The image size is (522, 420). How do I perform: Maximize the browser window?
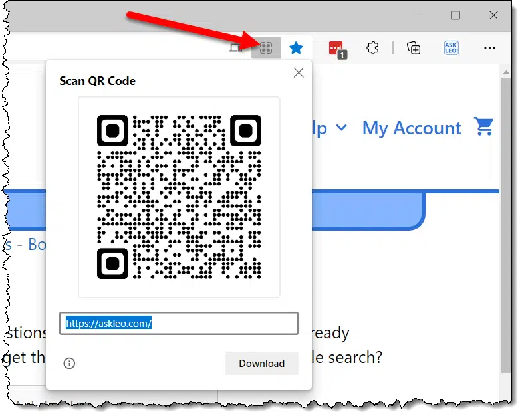coord(456,15)
